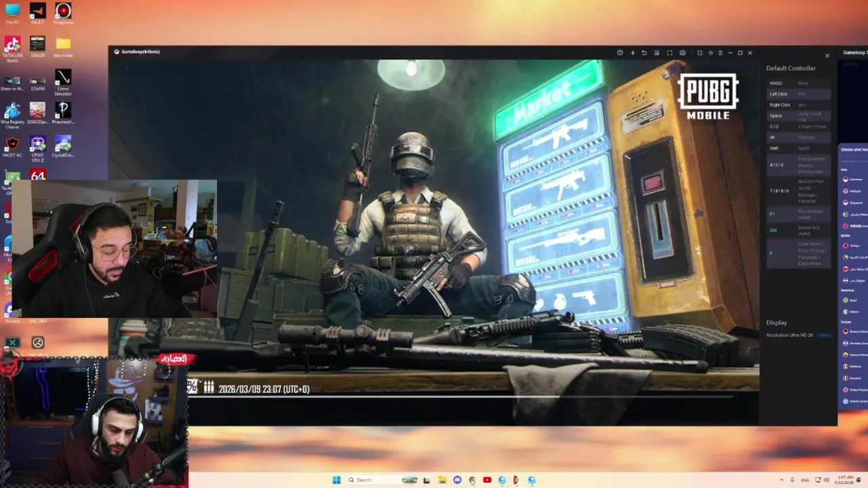Open the Crime Simulator desktop shortcut

(x=63, y=83)
